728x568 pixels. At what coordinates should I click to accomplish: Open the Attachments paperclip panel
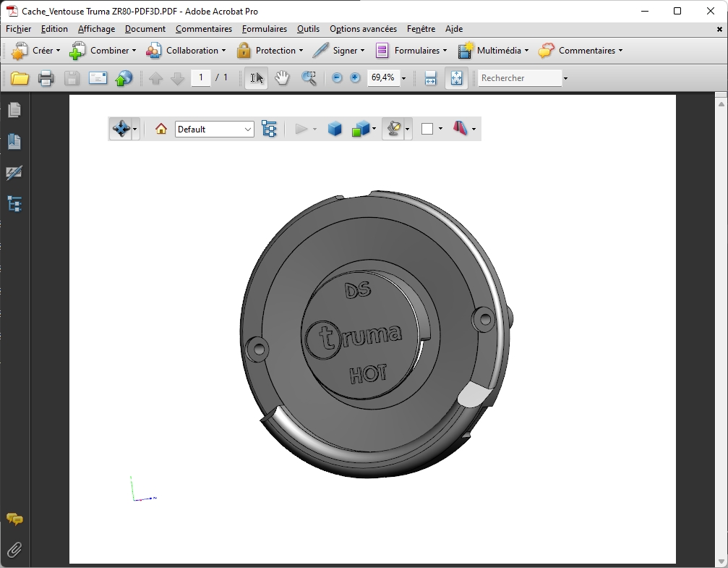(14, 550)
